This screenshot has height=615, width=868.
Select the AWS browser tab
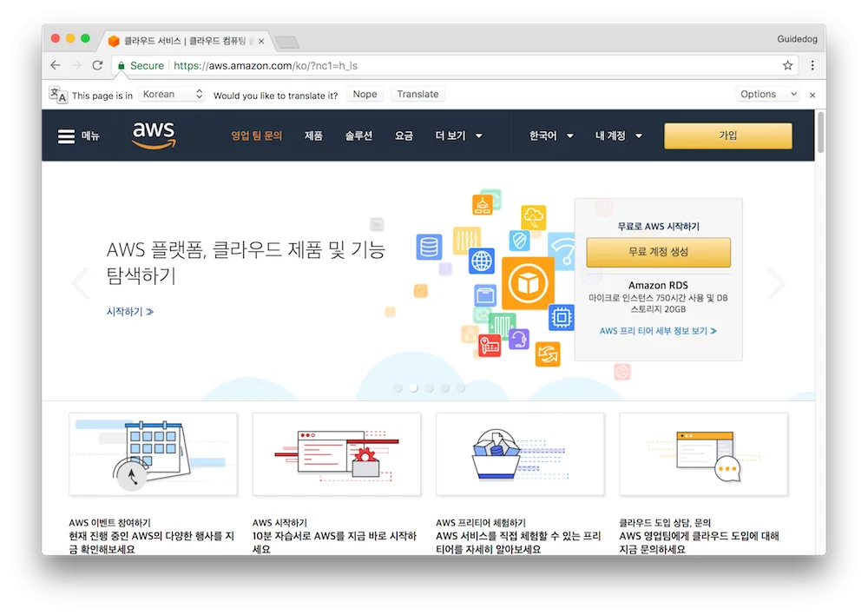186,41
